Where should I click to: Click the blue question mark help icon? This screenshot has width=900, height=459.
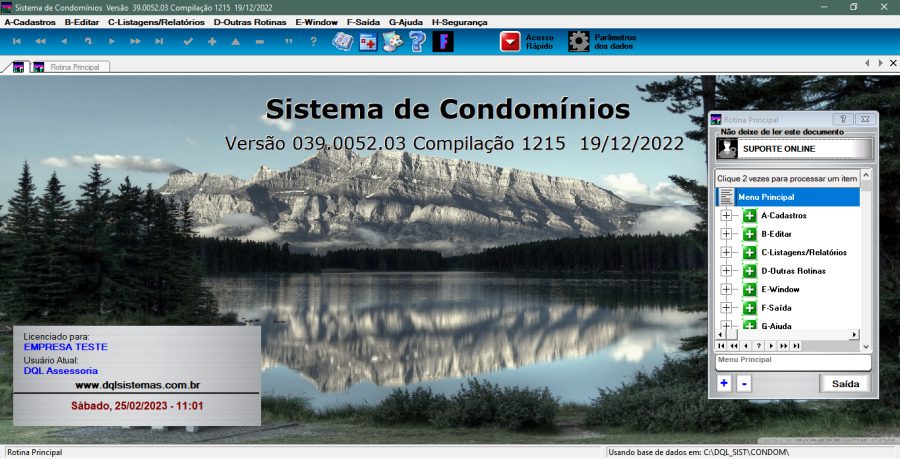[x=417, y=42]
